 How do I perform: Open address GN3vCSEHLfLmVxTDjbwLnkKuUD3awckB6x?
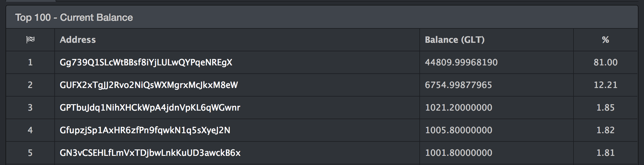(150, 153)
